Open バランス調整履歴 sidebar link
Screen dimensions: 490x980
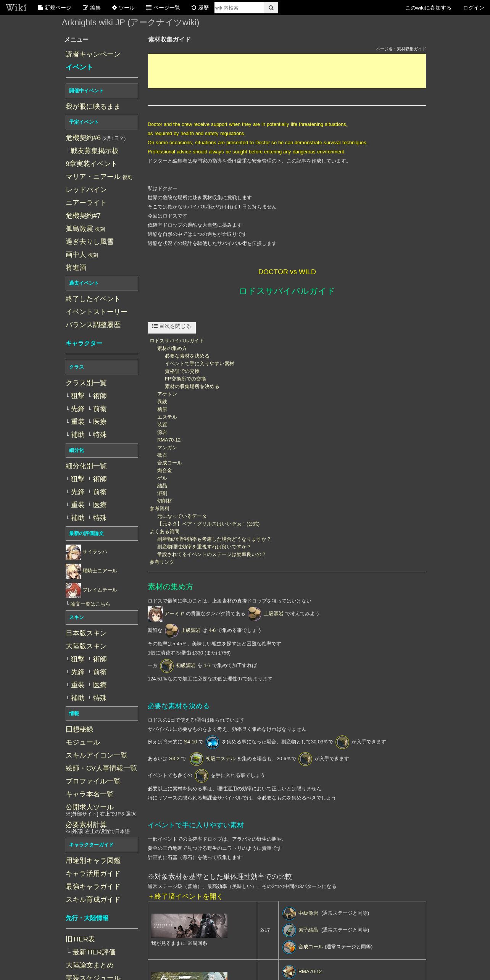coord(93,325)
